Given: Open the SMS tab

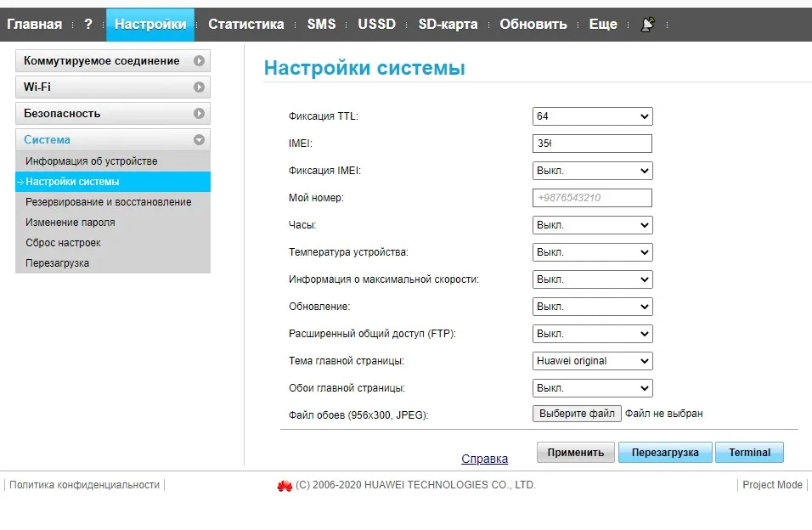Looking at the screenshot, I should pos(321,25).
